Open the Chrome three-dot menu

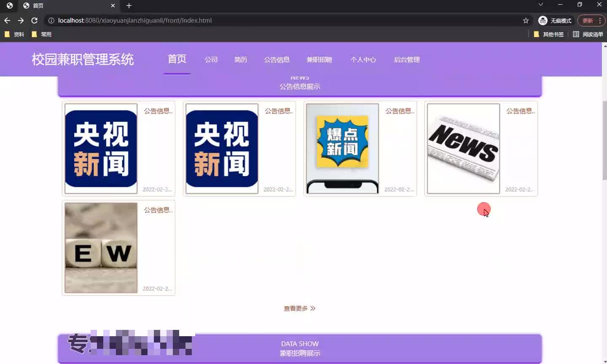click(600, 20)
